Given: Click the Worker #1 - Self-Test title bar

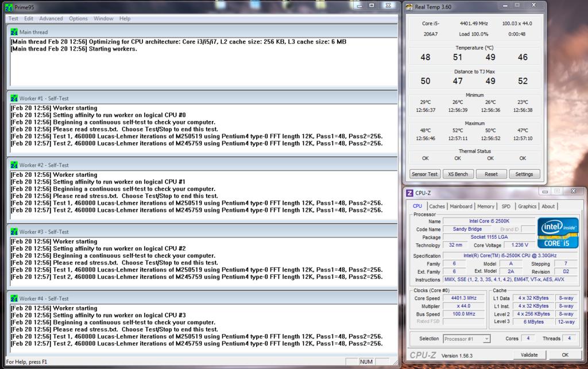Looking at the screenshot, I should (x=203, y=99).
